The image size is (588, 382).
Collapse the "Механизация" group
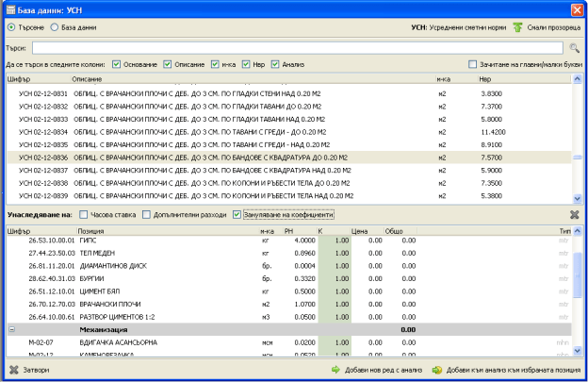click(11, 330)
